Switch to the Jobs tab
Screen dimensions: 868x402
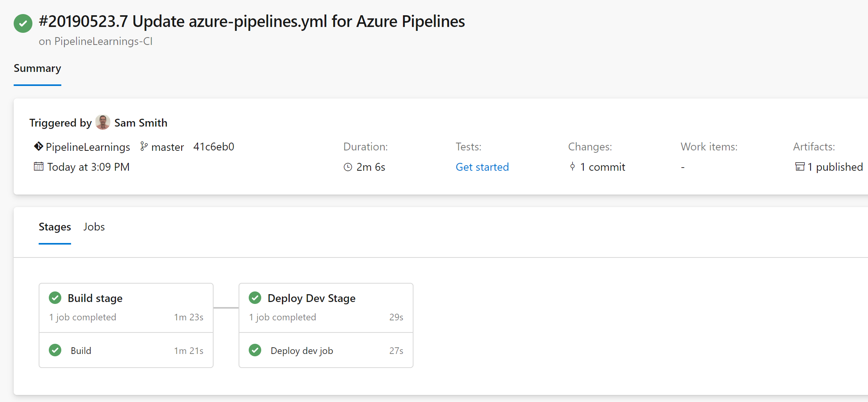(94, 227)
